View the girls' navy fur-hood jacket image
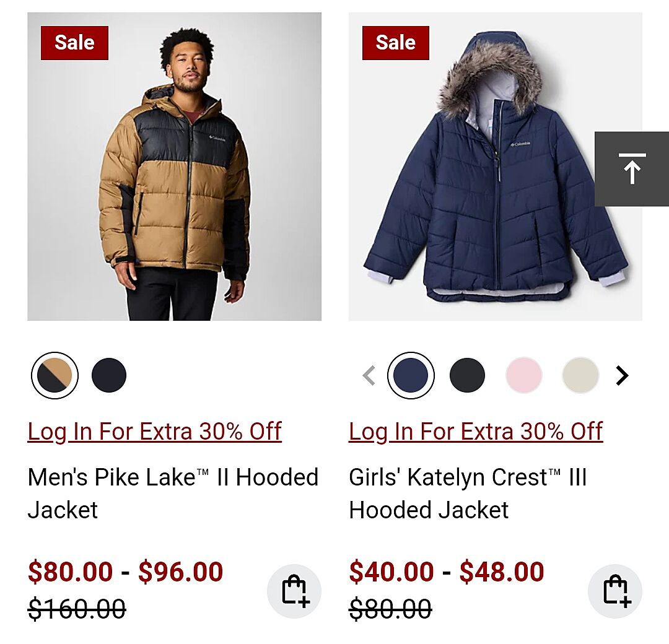669x644 pixels. coord(496,167)
